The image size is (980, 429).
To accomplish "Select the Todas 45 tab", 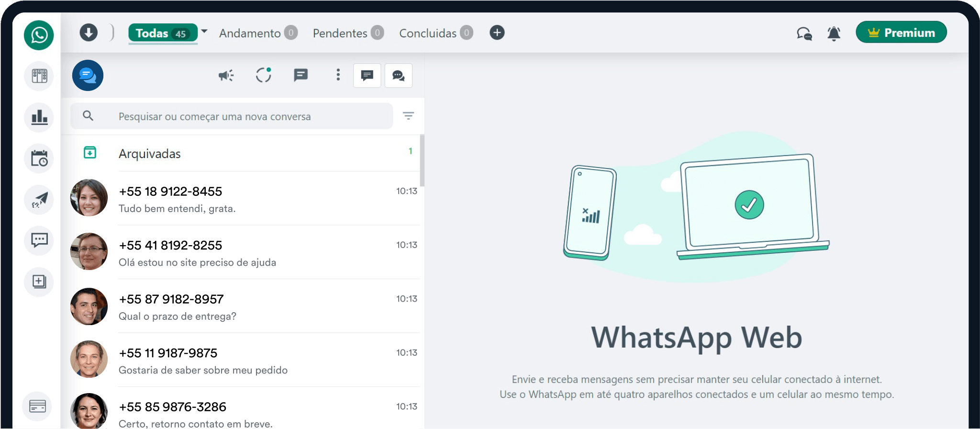I will (x=163, y=33).
